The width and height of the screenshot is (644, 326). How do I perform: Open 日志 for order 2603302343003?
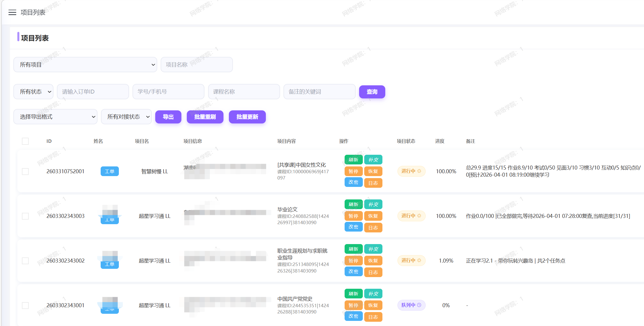[x=373, y=227]
